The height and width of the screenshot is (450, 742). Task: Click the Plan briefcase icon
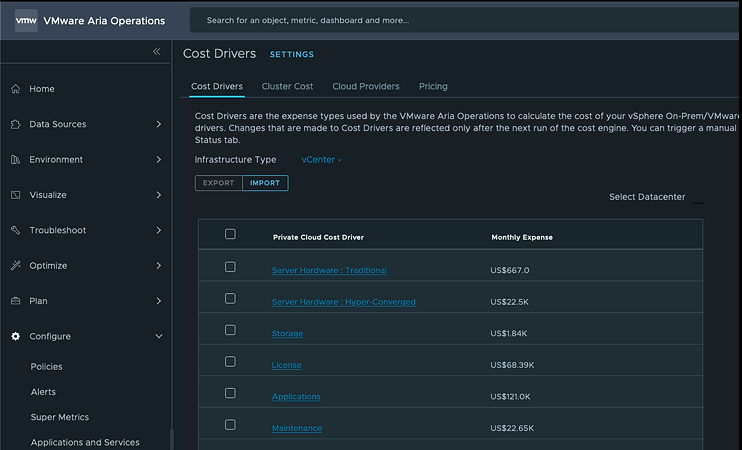point(16,301)
